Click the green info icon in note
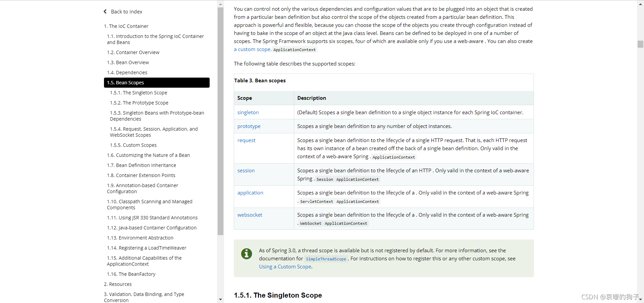Viewport: 644px width, 303px height. coord(247,254)
